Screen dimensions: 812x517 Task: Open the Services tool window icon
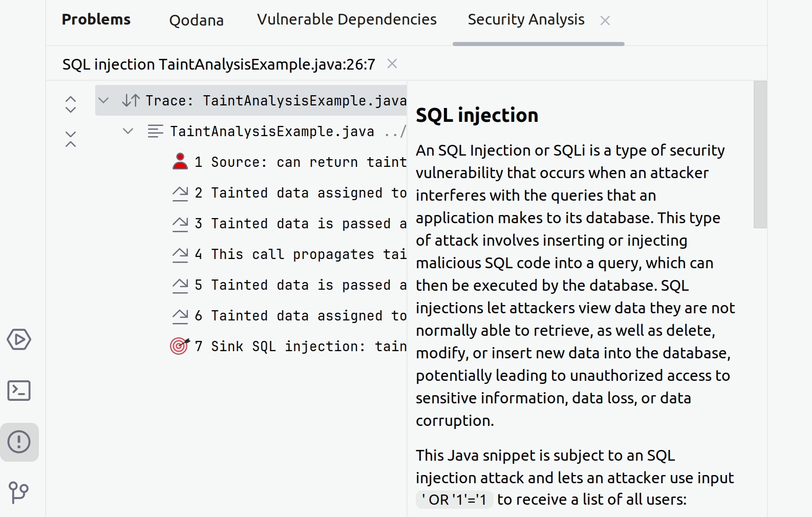point(19,339)
